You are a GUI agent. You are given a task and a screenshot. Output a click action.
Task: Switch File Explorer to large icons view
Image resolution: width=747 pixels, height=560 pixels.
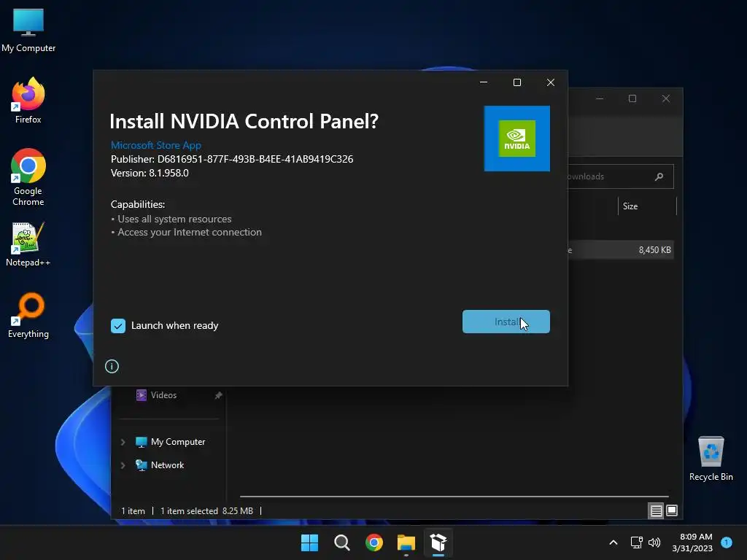672,511
